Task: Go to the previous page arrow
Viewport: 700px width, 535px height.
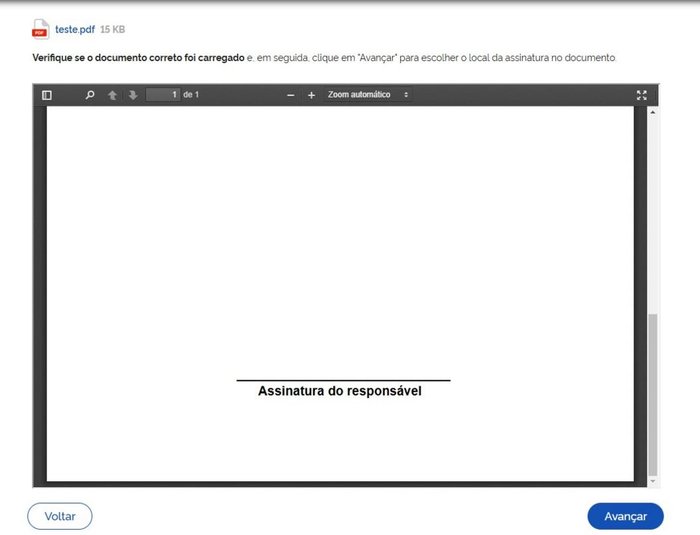Action: [112, 95]
